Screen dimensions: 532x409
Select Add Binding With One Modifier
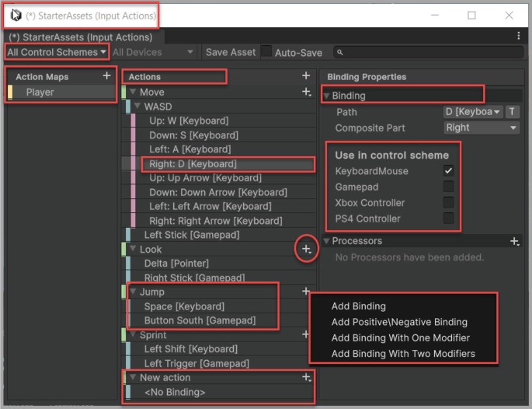pyautogui.click(x=400, y=338)
